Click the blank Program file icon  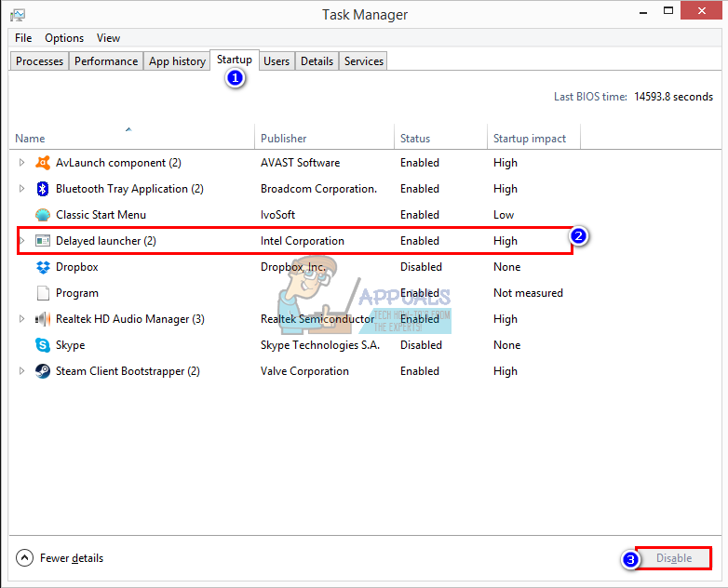43,293
